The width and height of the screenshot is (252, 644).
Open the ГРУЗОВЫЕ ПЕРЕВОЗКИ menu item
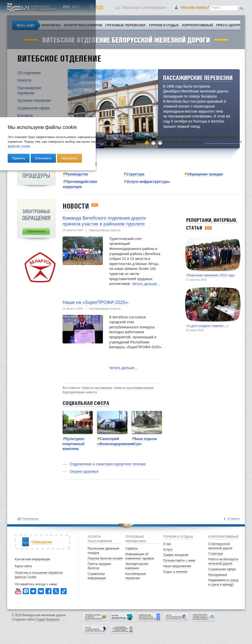(x=125, y=25)
